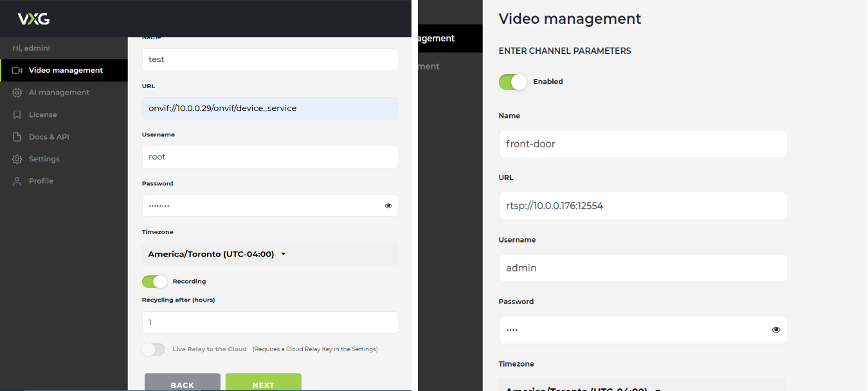
Task: Click the Recycling after hours field
Action: click(270, 322)
